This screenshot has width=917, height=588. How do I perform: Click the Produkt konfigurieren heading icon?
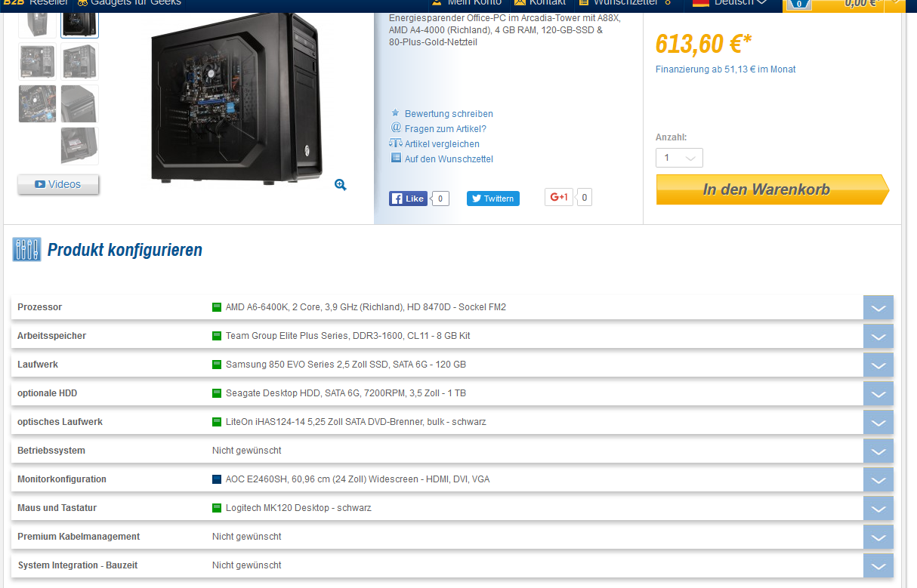point(26,250)
